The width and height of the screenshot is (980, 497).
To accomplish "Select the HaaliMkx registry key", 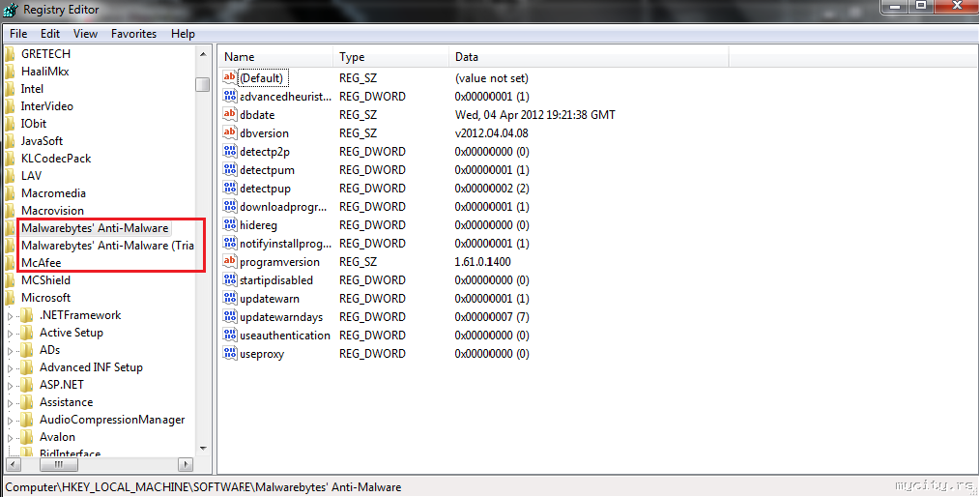I will 45,72.
